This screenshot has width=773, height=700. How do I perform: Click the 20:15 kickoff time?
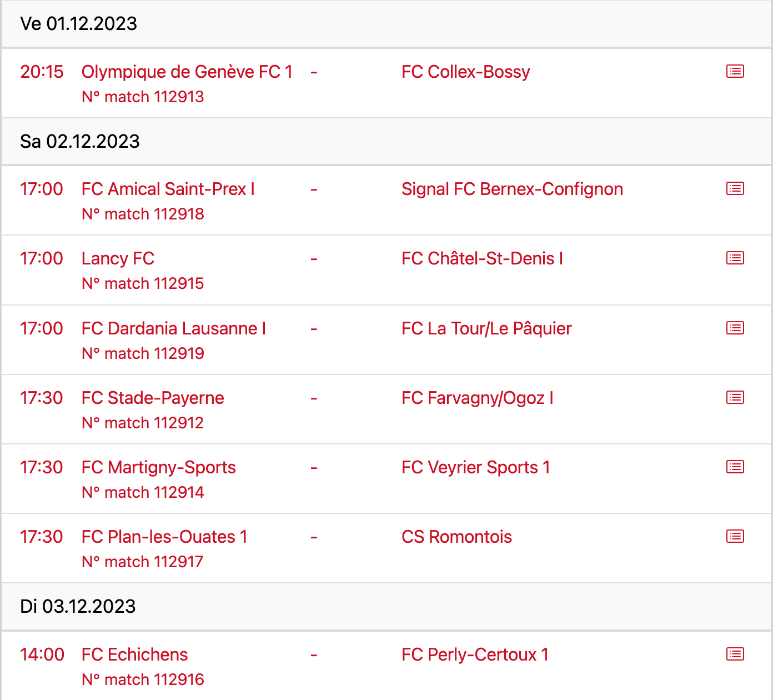[42, 72]
